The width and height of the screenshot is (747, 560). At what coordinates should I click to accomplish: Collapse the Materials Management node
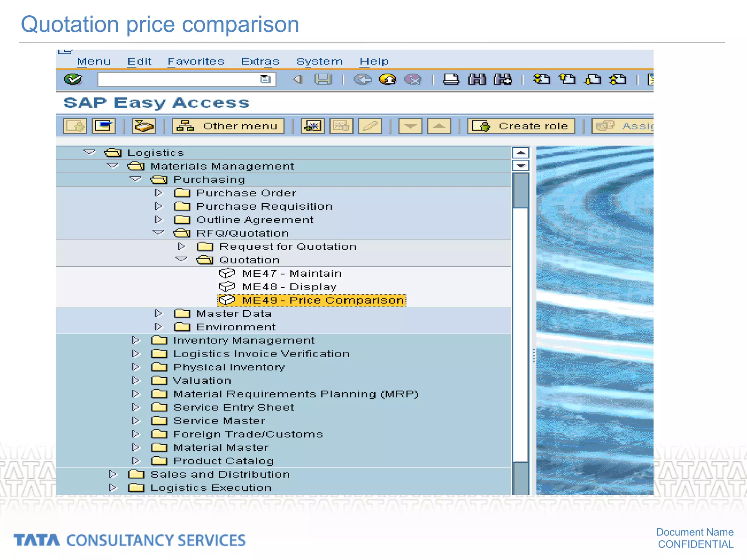click(x=112, y=166)
